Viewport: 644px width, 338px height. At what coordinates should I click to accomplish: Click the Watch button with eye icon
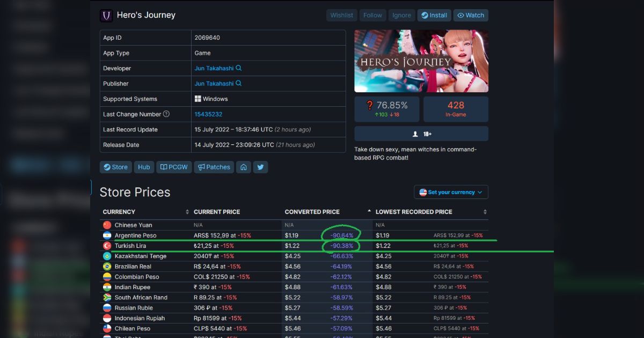(471, 15)
